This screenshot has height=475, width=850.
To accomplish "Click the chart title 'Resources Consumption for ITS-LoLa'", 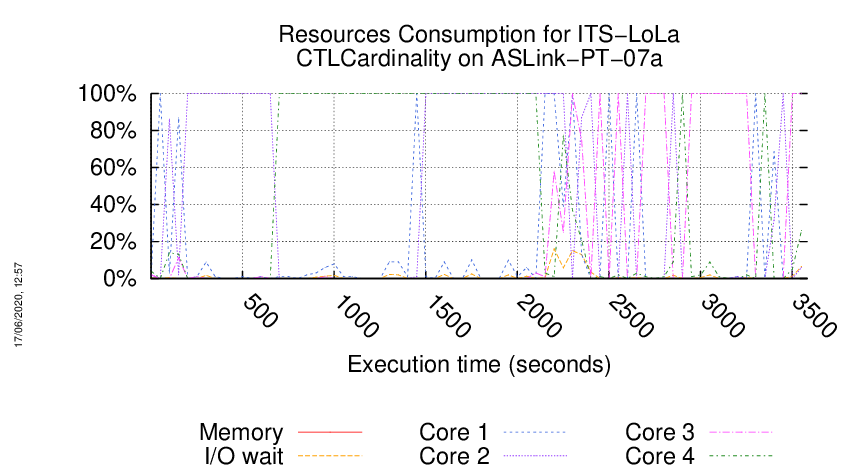I will point(479,34).
